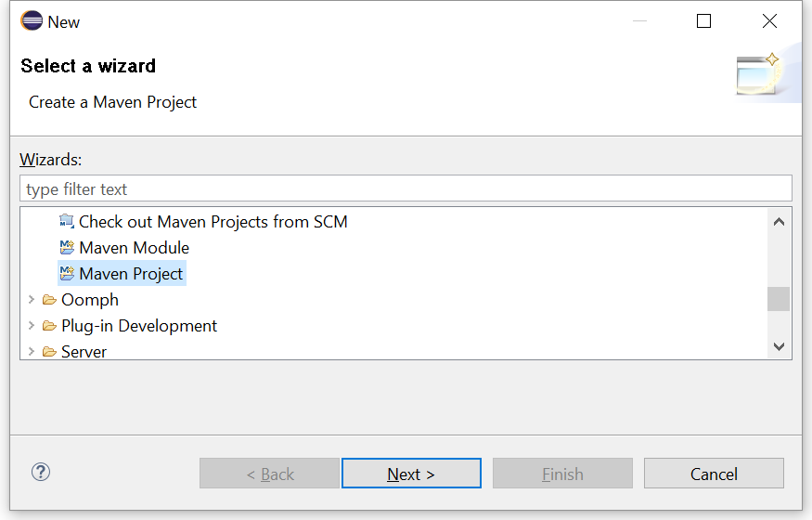Cancel the New wizard dialog
This screenshot has height=520, width=812.
tap(714, 474)
